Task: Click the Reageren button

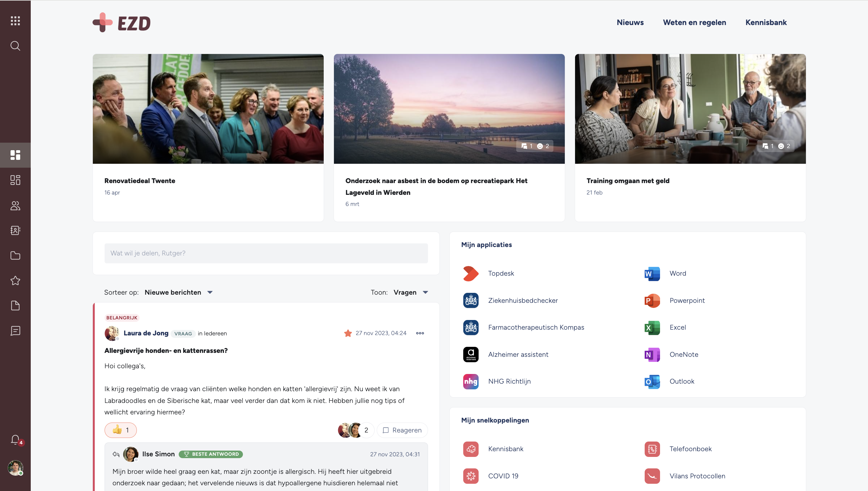Action: pos(402,430)
